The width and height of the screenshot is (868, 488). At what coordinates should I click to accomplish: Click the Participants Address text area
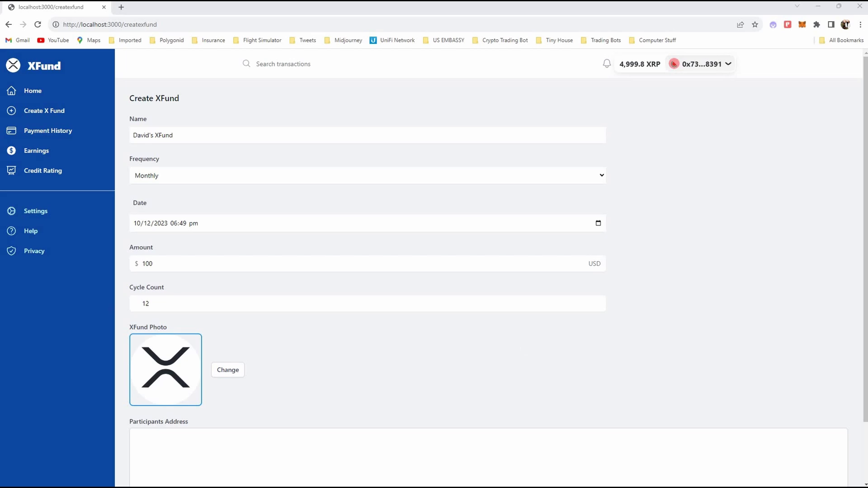pos(488,456)
